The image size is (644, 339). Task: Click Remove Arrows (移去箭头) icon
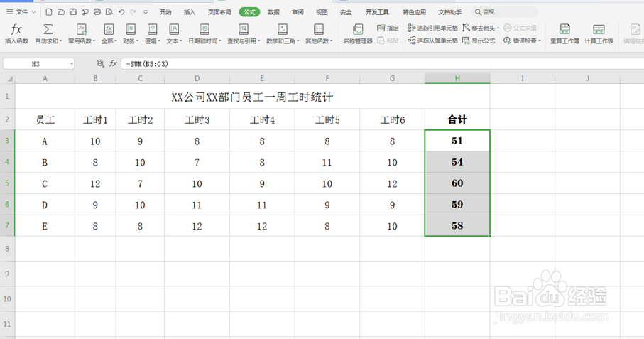click(466, 28)
